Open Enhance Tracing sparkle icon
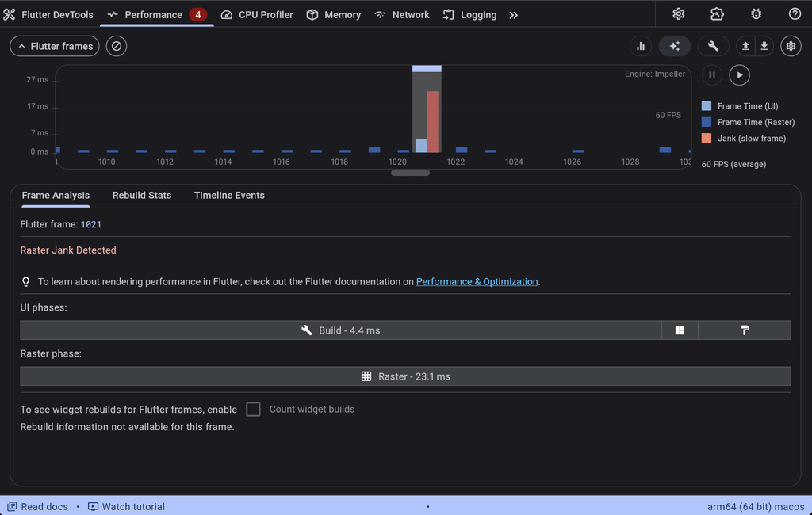 click(x=674, y=46)
